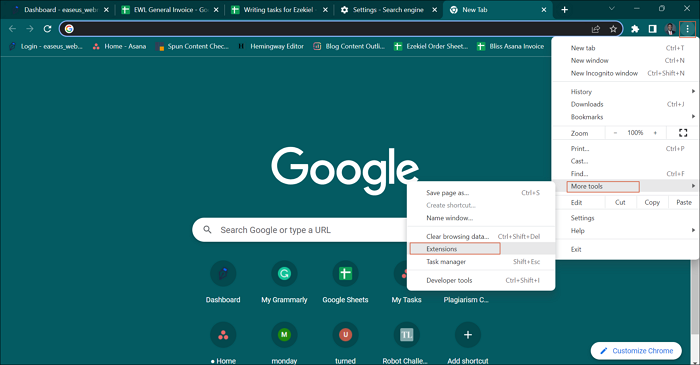Select Downloads from Chrome menu
The width and height of the screenshot is (700, 365).
click(625, 104)
